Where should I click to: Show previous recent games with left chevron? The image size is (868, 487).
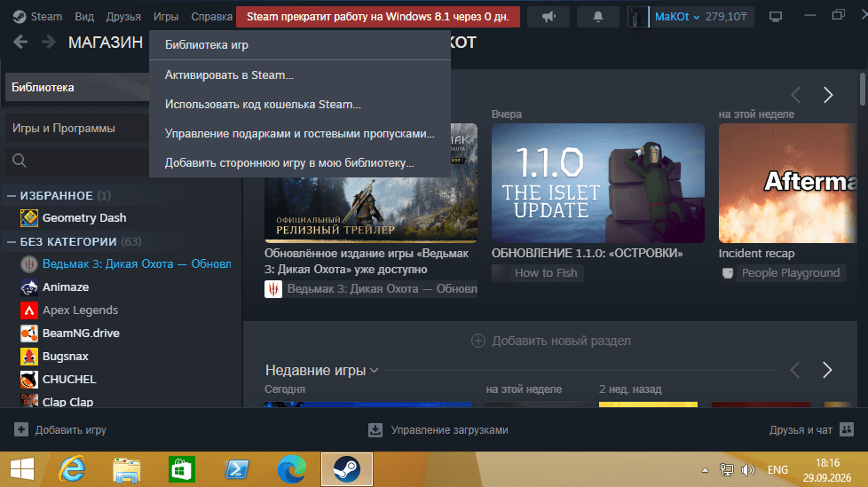(x=795, y=370)
